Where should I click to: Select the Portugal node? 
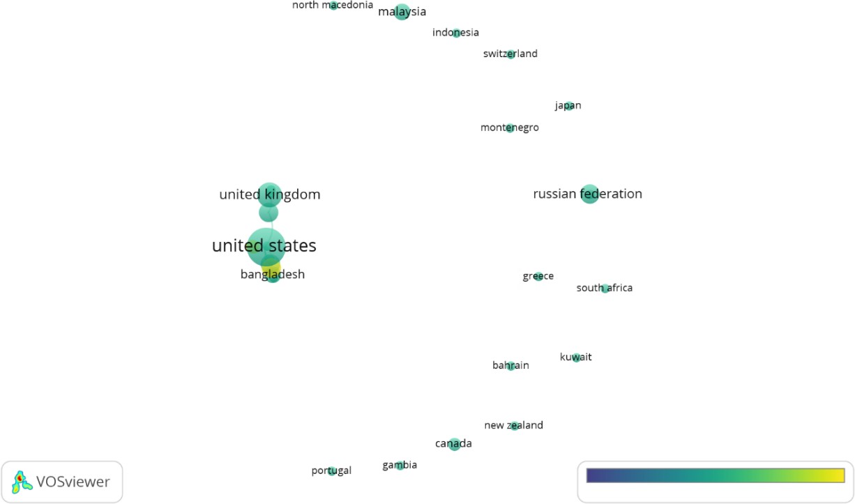332,471
